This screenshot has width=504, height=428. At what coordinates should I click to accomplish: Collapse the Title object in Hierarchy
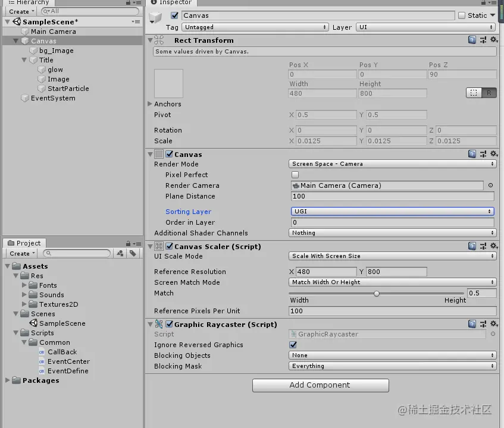tap(24, 59)
